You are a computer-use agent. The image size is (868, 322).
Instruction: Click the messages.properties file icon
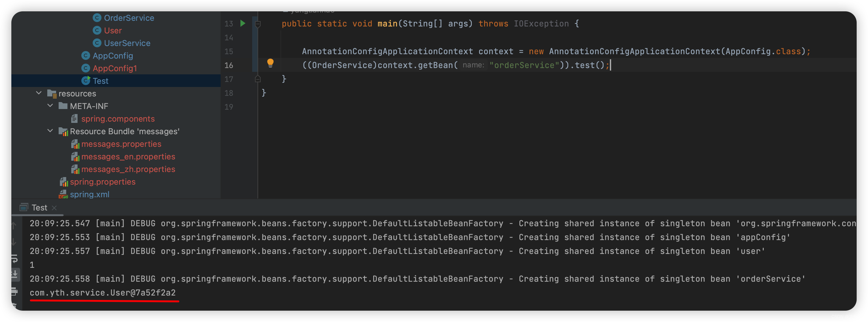coord(75,144)
